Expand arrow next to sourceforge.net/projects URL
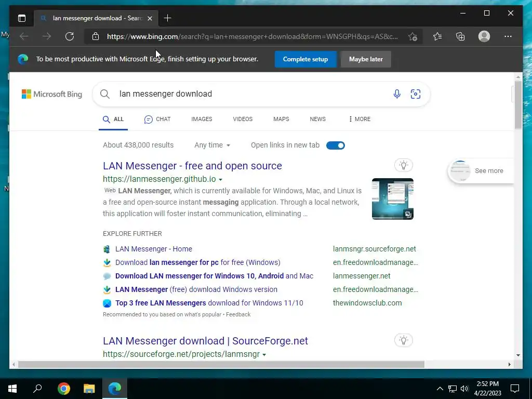The height and width of the screenshot is (399, 532). [x=264, y=354]
